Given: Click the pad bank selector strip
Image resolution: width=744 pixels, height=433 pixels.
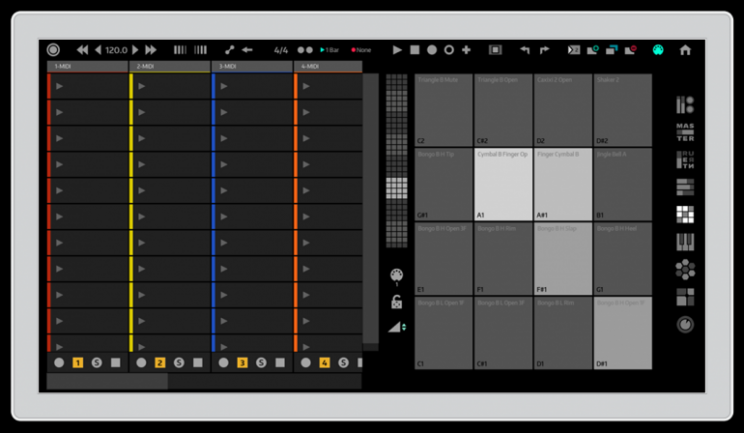Looking at the screenshot, I should pos(396,161).
